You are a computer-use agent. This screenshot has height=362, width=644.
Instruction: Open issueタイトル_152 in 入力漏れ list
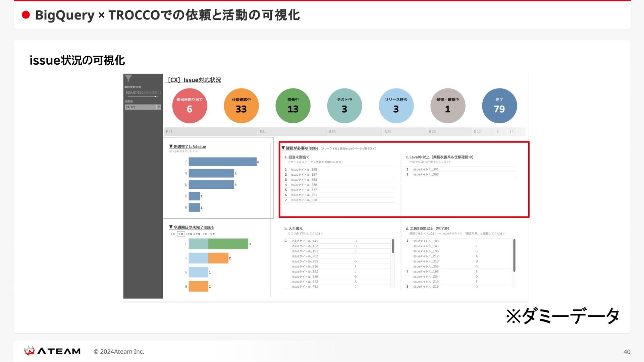click(305, 246)
